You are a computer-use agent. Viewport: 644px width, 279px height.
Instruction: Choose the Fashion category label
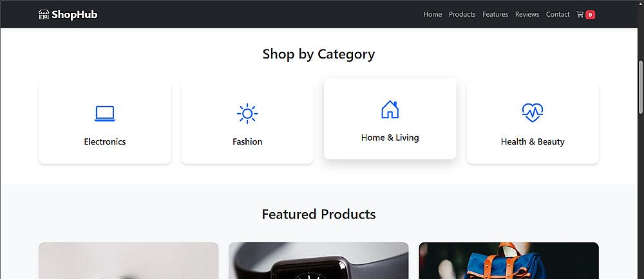click(247, 141)
